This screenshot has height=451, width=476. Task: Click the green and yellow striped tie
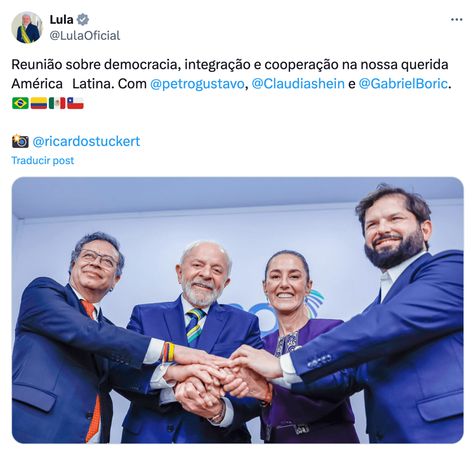(194, 327)
